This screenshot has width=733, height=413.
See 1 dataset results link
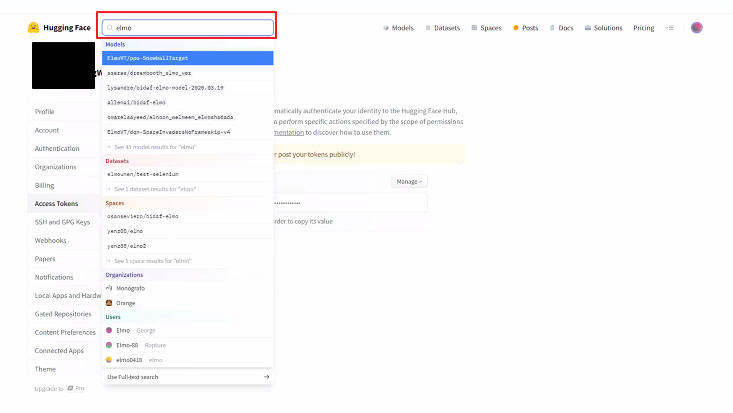pyautogui.click(x=188, y=189)
